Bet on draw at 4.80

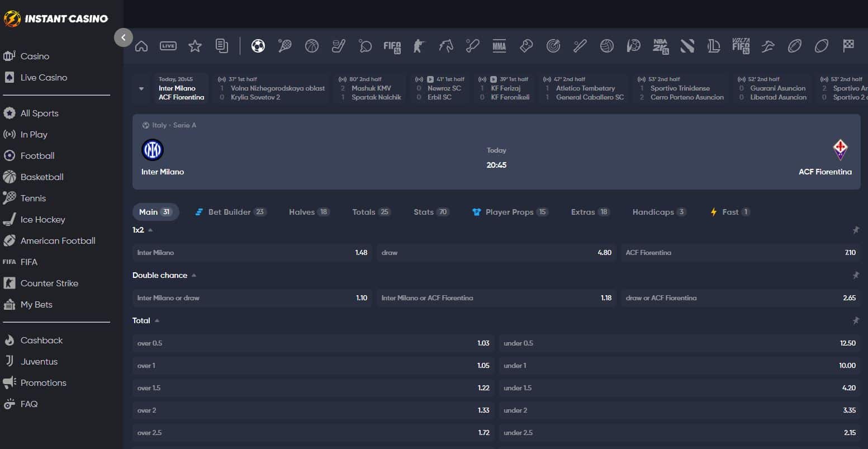click(496, 253)
